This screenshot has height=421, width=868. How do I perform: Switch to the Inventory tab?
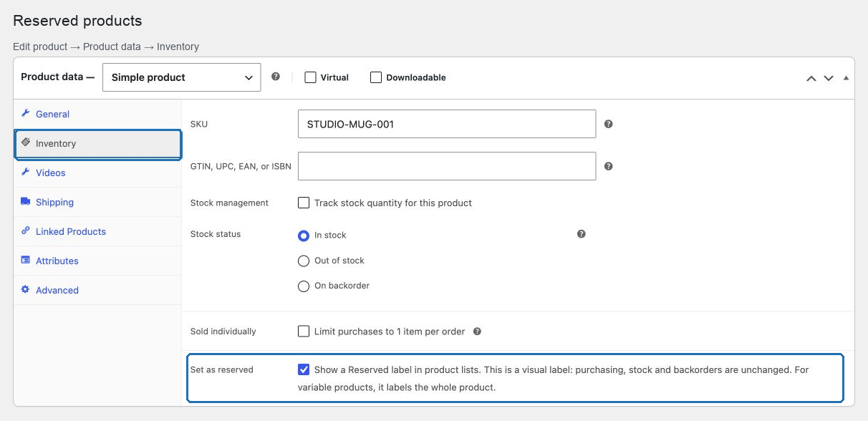97,143
